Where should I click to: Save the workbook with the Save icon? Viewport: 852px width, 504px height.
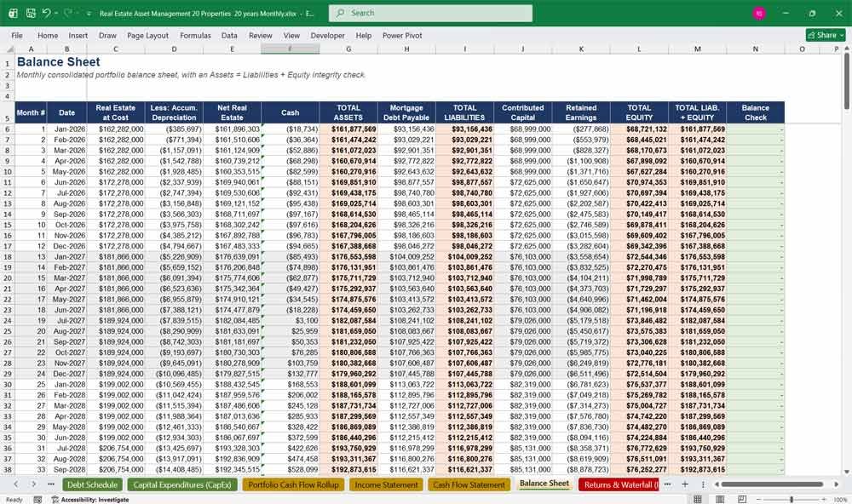(31, 13)
